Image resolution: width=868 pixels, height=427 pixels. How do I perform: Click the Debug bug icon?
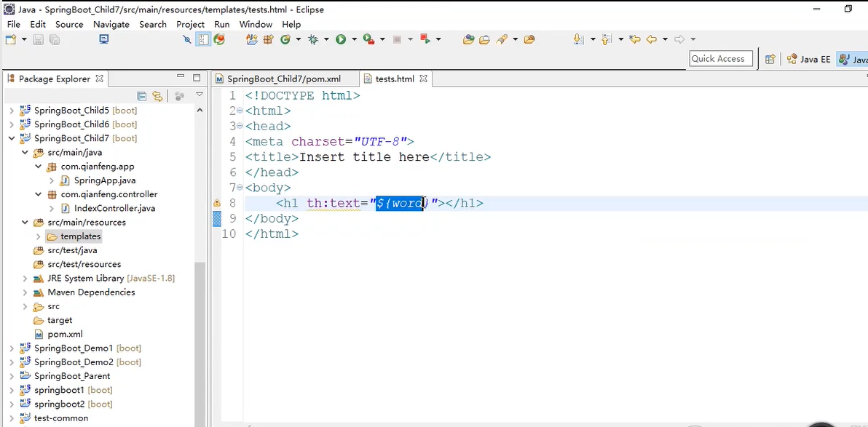point(313,39)
